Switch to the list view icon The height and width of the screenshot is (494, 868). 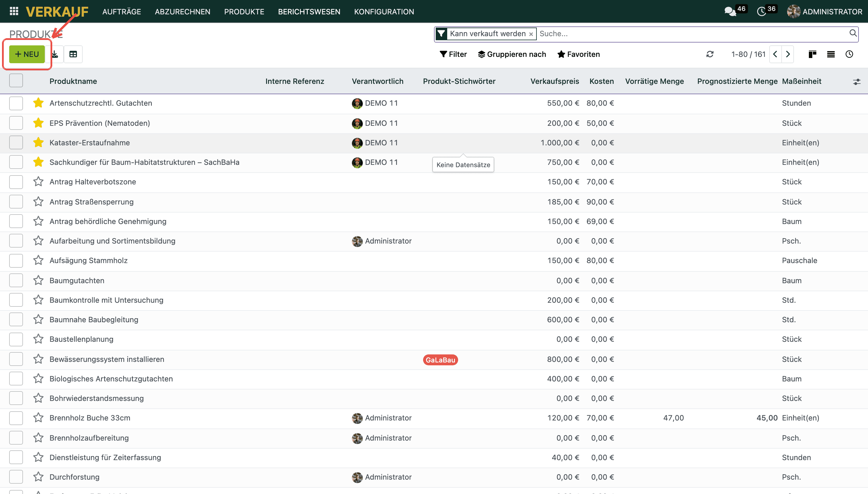coord(831,54)
